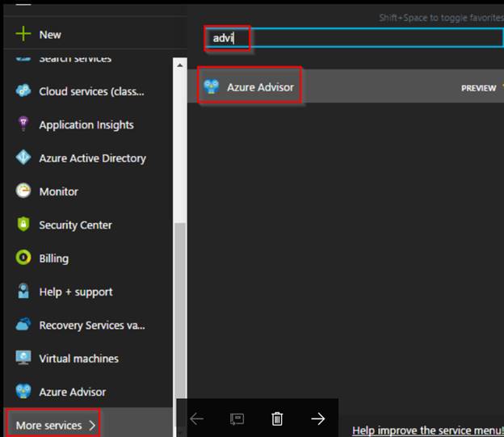This screenshot has height=437, width=504.
Task: Click the Security Center shield icon
Action: [23, 224]
